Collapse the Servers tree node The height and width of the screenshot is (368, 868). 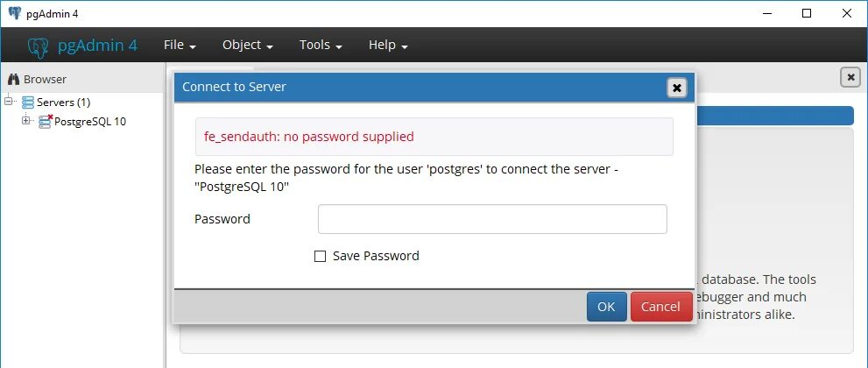click(x=10, y=102)
